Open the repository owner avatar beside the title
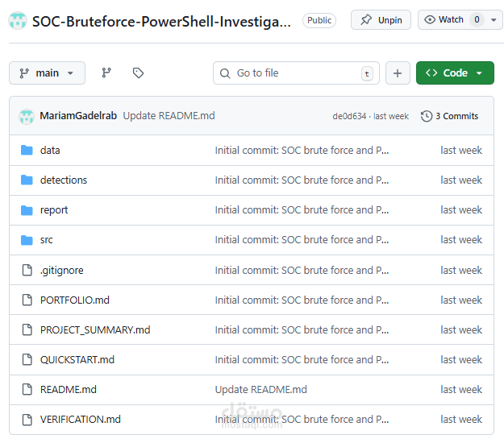 click(x=18, y=21)
